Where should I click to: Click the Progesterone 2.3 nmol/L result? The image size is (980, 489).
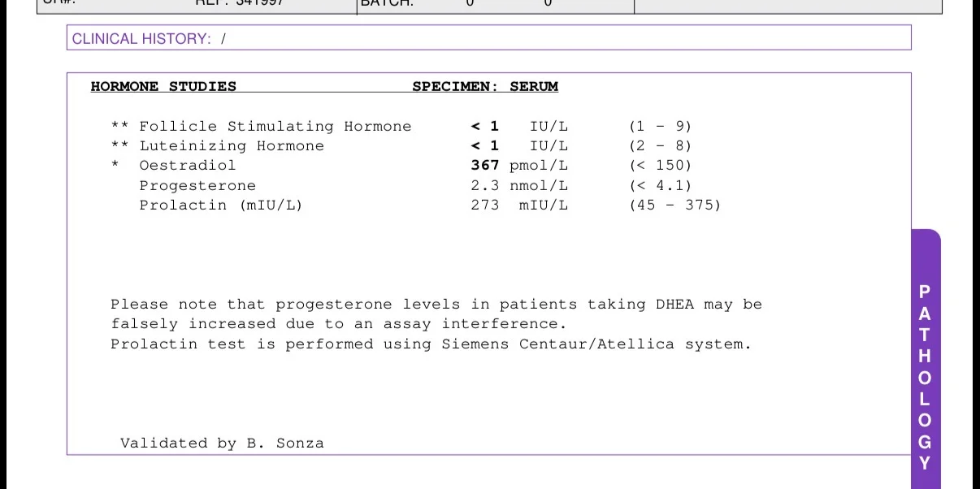[519, 185]
